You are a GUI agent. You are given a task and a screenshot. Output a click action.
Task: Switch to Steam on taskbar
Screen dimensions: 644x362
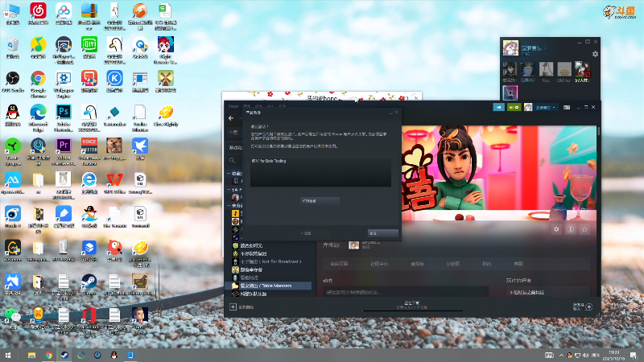coord(64,355)
